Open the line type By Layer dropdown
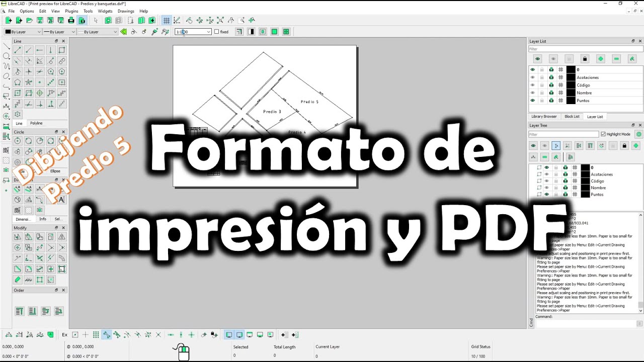644x362 pixels. (97, 32)
